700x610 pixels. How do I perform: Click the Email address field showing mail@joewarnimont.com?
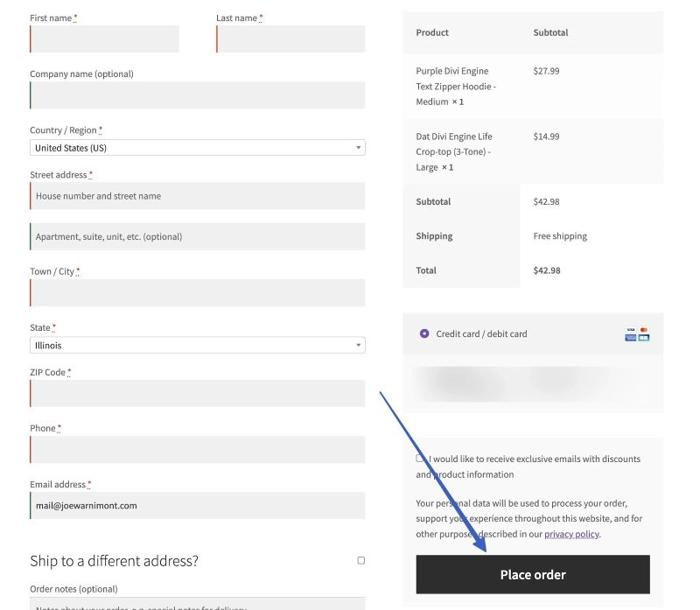click(x=197, y=505)
